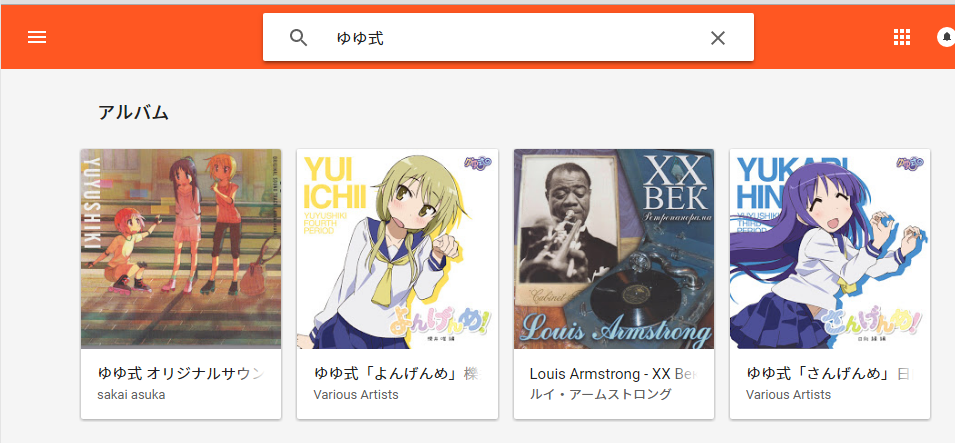Open the Google apps grid icon
This screenshot has height=443, width=955.
(x=901, y=37)
